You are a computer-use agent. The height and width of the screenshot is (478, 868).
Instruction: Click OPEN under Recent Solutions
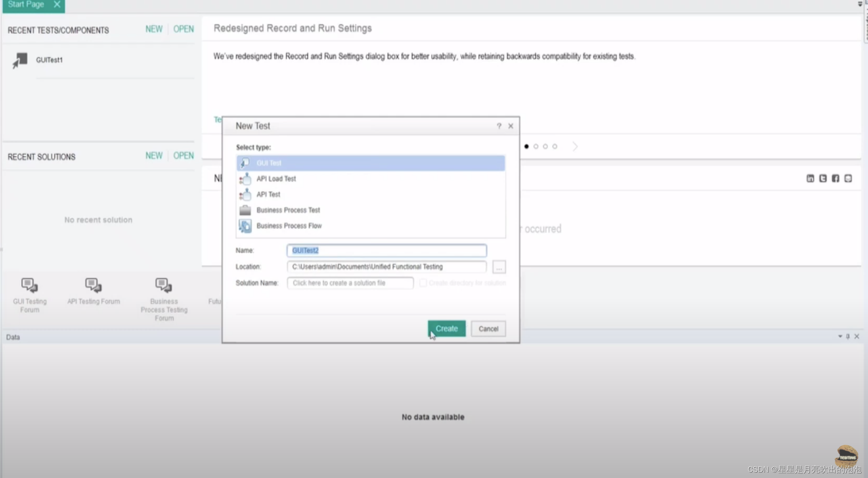[x=183, y=155]
